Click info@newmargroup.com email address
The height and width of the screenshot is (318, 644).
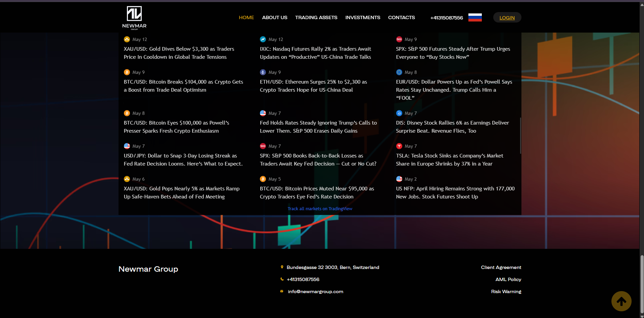point(316,291)
